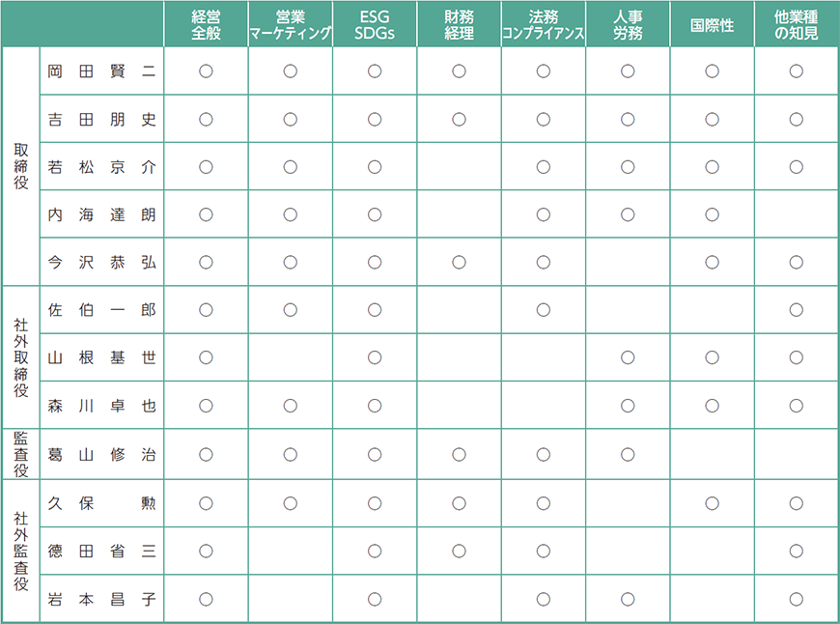Screen dimensions: 840x624
Task: Click 徳田省三's ESG SDGs circle
Action: click(375, 552)
